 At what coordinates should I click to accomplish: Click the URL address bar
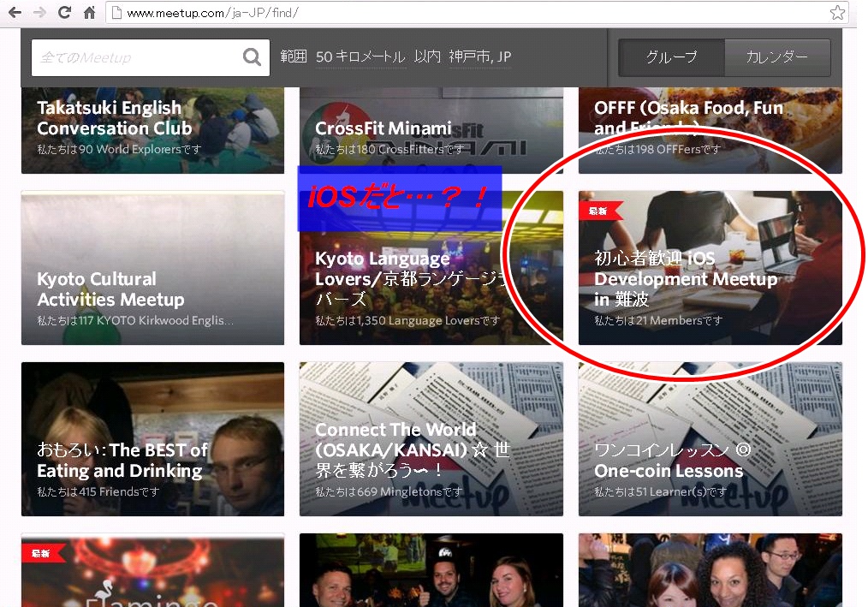click(471, 13)
